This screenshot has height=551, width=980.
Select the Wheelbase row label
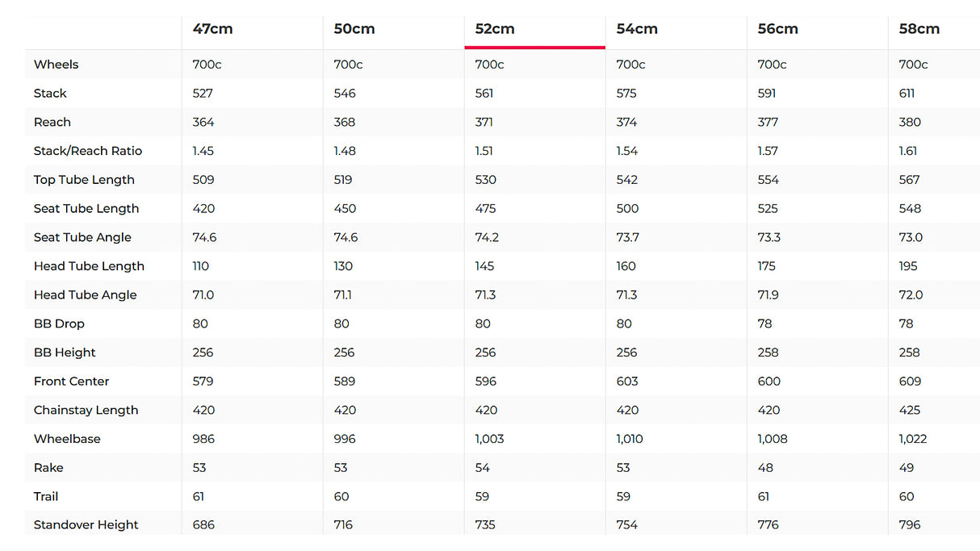(67, 439)
